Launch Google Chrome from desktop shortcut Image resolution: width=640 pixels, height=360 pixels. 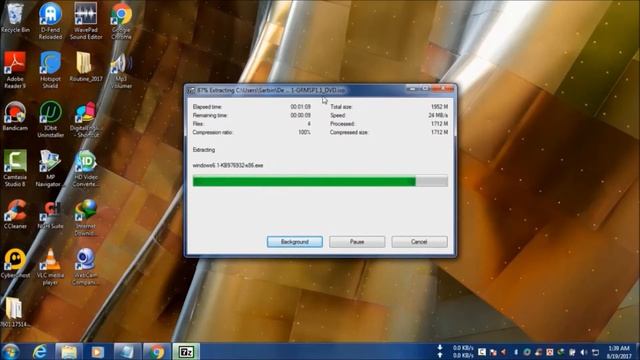coord(121,20)
